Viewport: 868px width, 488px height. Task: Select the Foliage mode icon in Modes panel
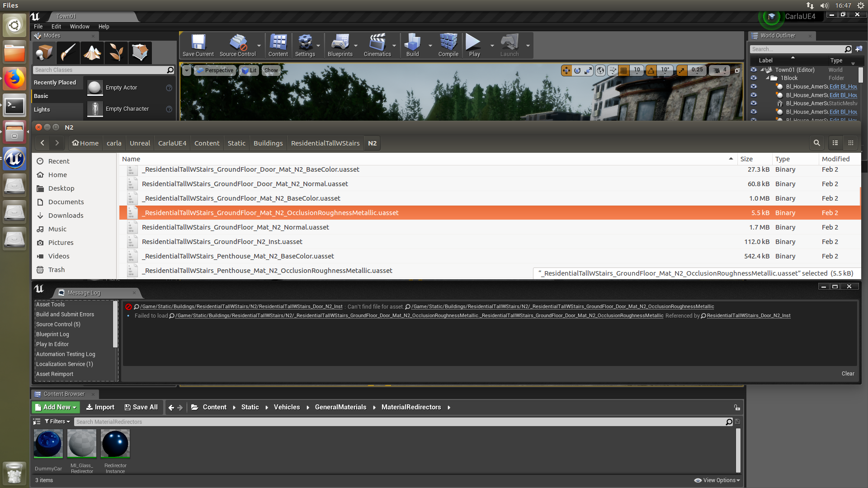click(116, 53)
